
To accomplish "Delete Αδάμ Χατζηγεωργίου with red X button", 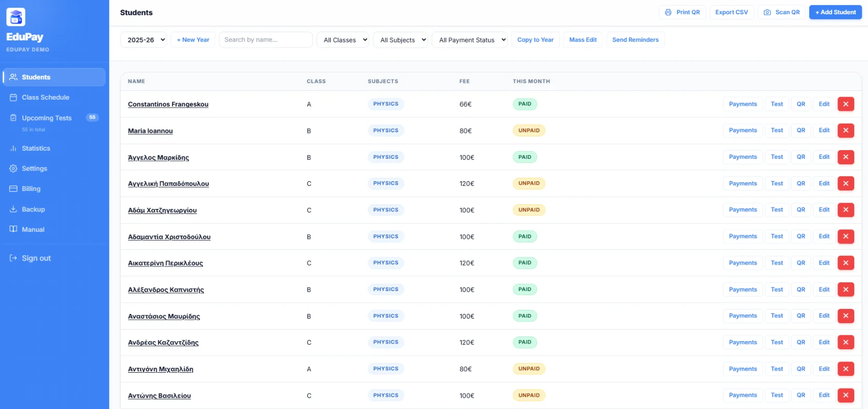I will 846,210.
